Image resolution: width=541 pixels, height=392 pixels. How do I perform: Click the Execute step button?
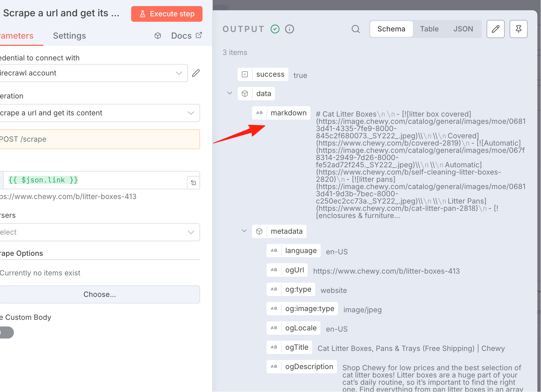pos(167,14)
